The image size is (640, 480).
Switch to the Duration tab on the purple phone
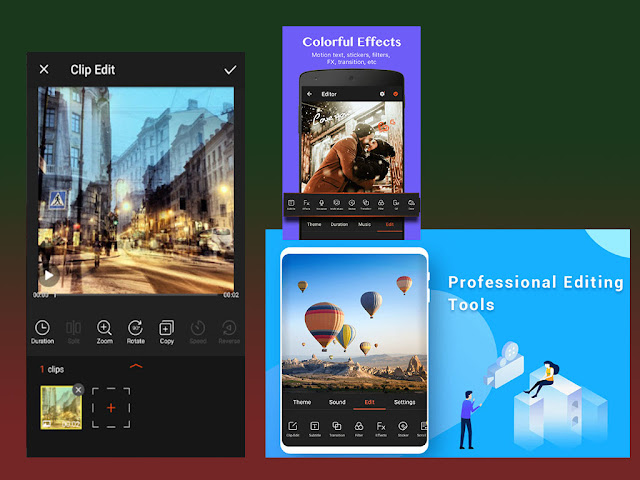pyautogui.click(x=339, y=224)
